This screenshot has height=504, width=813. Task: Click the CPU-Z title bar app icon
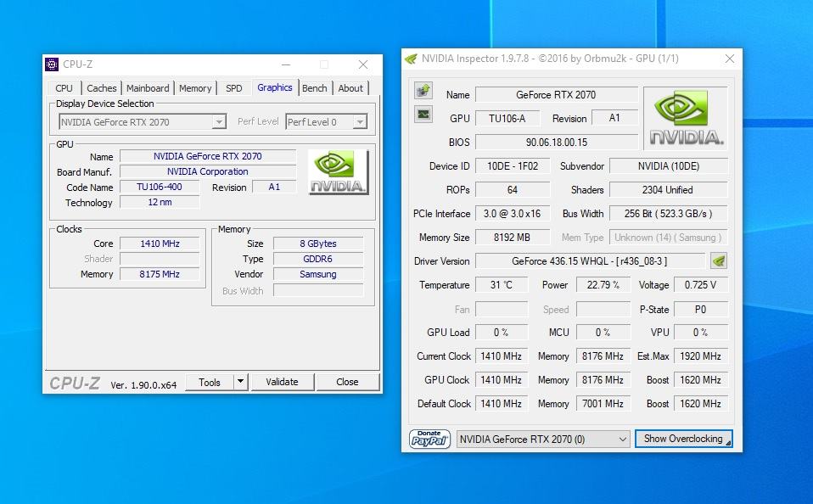tap(51, 64)
